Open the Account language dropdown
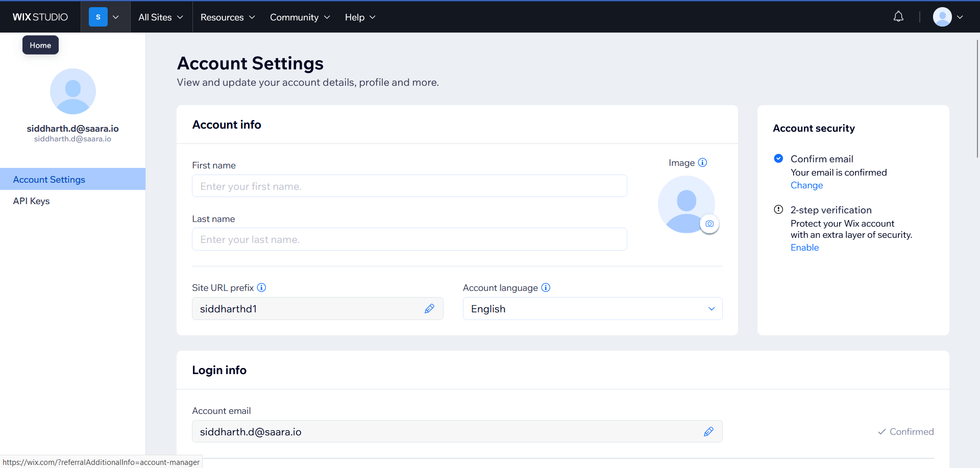 click(x=592, y=309)
